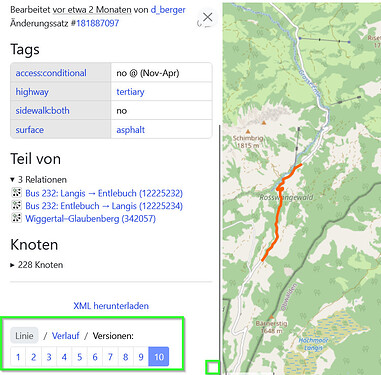
Task: Open user profile d_berger
Action: click(x=168, y=10)
